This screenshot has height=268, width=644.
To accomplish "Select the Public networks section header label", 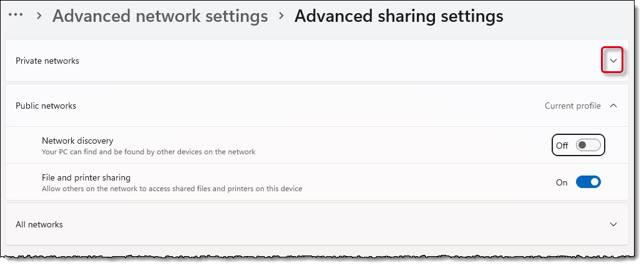I will click(x=46, y=106).
